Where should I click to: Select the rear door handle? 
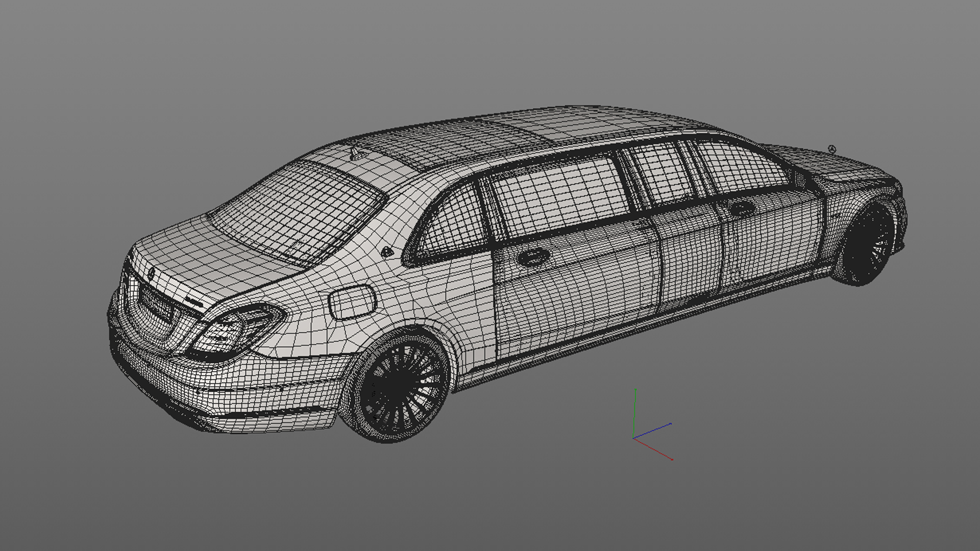click(534, 257)
